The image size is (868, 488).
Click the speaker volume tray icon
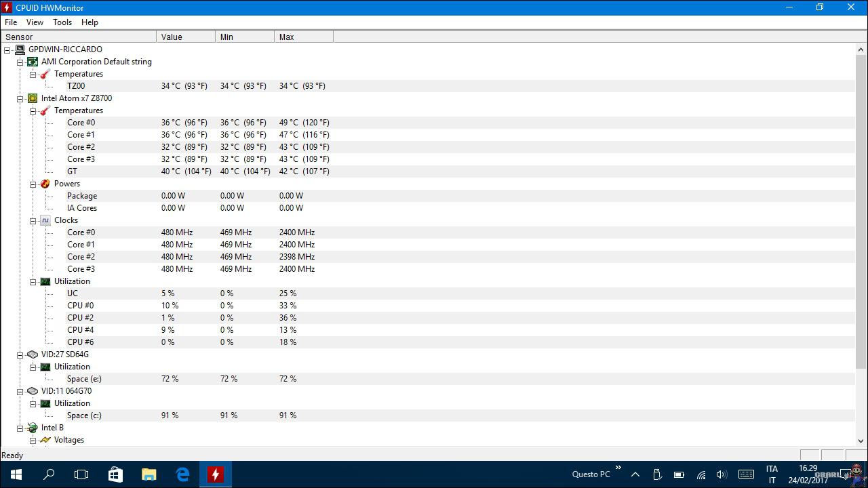point(722,474)
